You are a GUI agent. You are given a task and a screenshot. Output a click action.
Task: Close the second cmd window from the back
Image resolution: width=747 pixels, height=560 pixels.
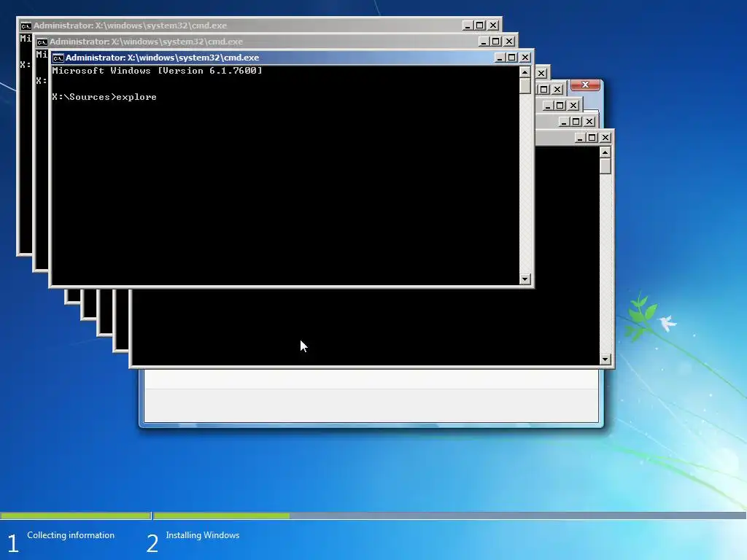point(509,42)
